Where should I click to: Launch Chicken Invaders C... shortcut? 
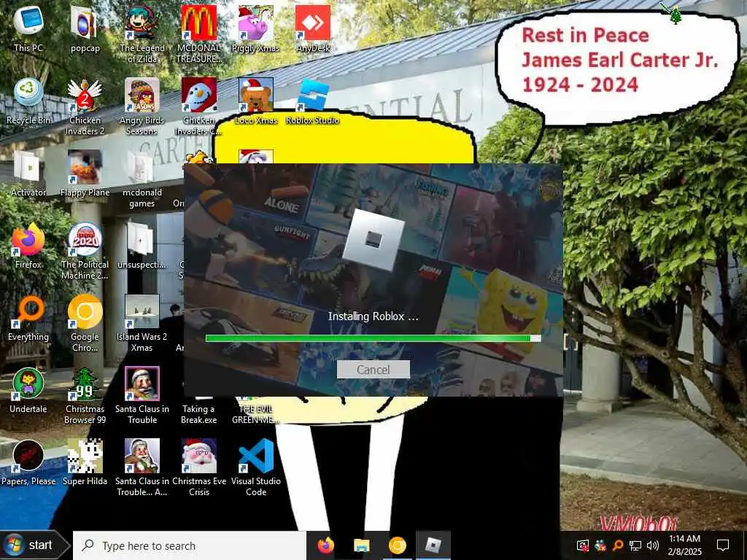tap(198, 106)
